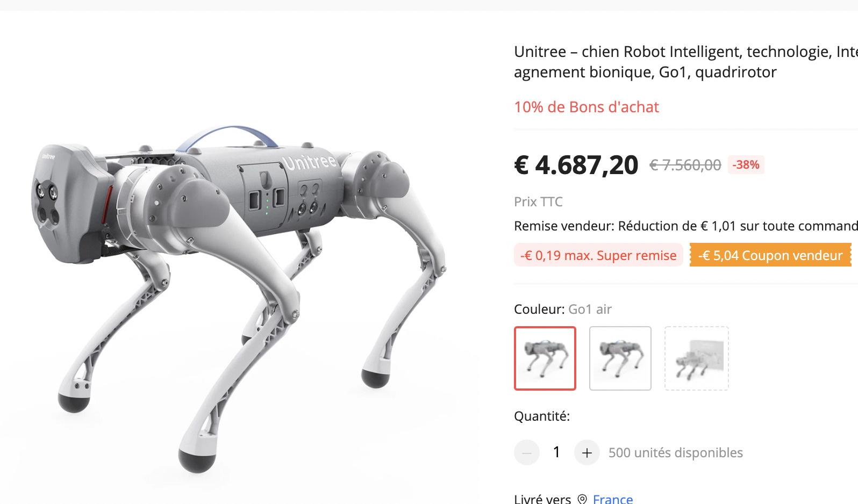Click the -€ 0,19 max. Super remise tag
The image size is (858, 504).
tap(598, 255)
